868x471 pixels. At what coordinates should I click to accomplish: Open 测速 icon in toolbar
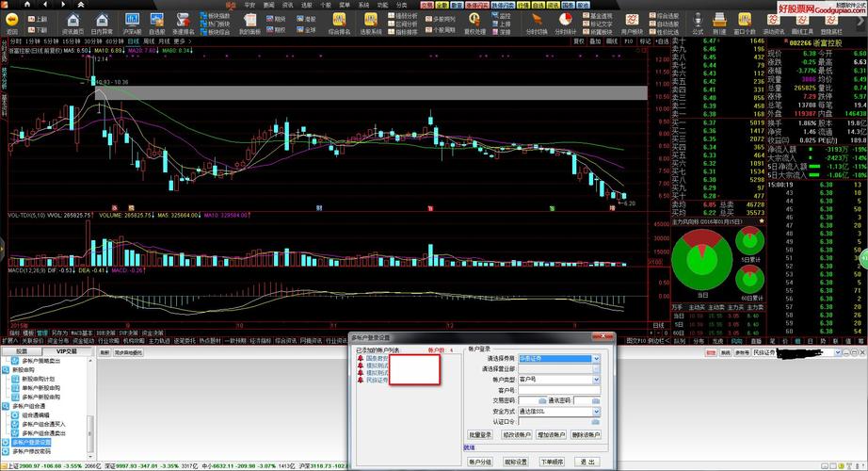pos(719,21)
